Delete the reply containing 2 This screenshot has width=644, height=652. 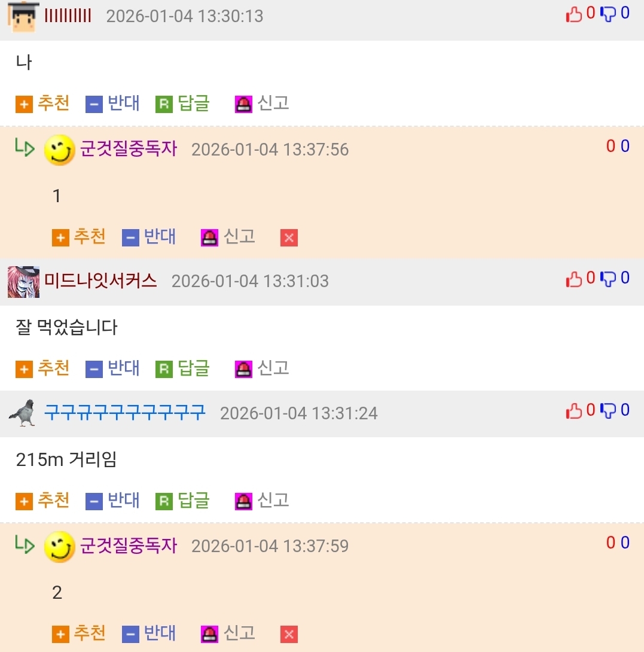[x=289, y=635]
